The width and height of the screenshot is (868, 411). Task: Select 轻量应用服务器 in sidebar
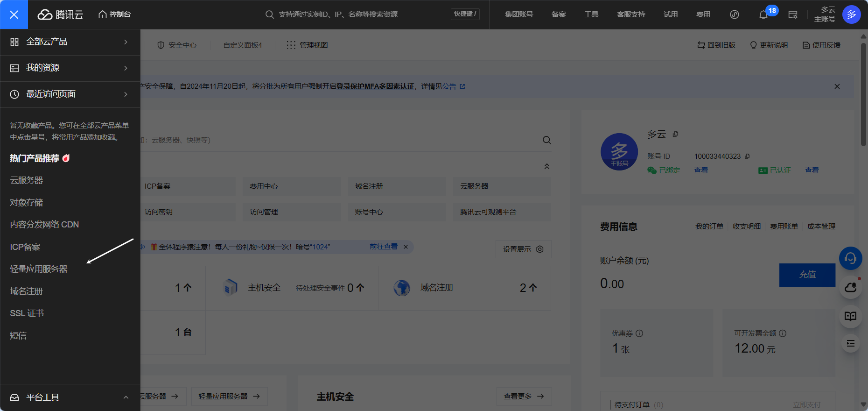click(39, 269)
